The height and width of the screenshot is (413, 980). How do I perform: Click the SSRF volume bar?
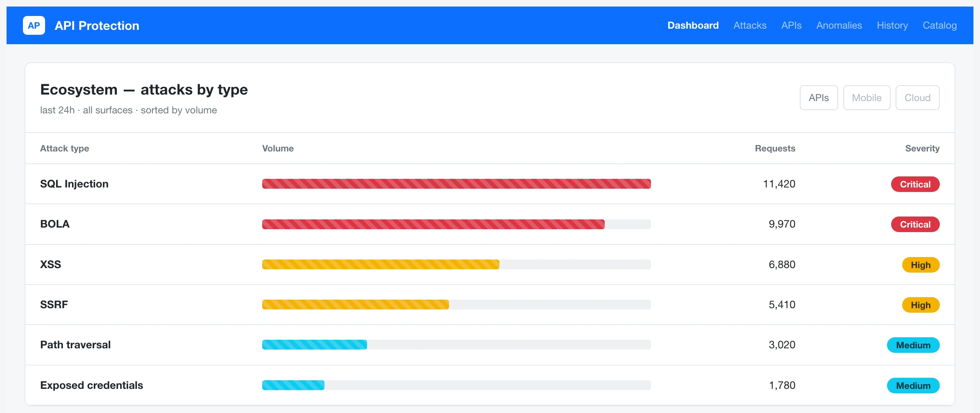[x=456, y=305]
